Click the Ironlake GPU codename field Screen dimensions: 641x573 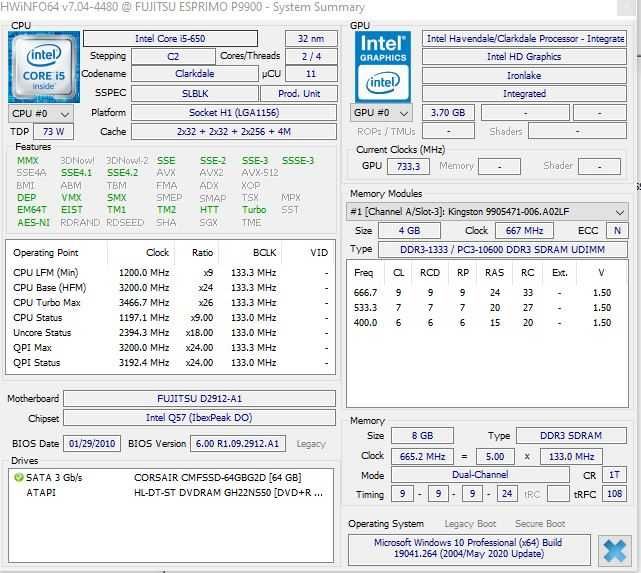click(524, 76)
